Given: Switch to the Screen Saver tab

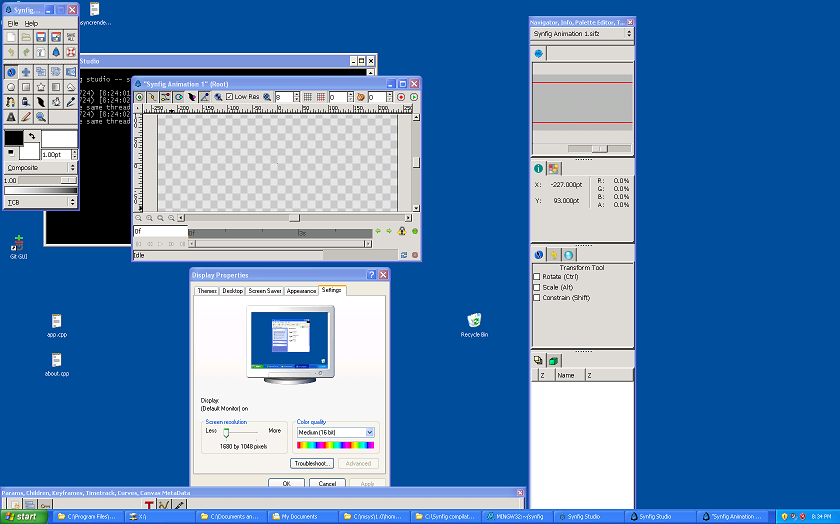Looking at the screenshot, I should pyautogui.click(x=264, y=291).
